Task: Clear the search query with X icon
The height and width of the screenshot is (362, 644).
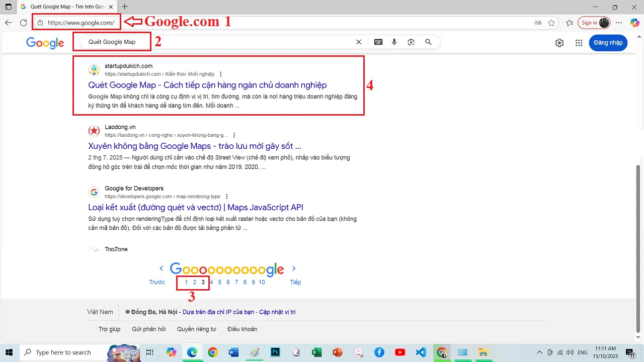Action: click(359, 42)
